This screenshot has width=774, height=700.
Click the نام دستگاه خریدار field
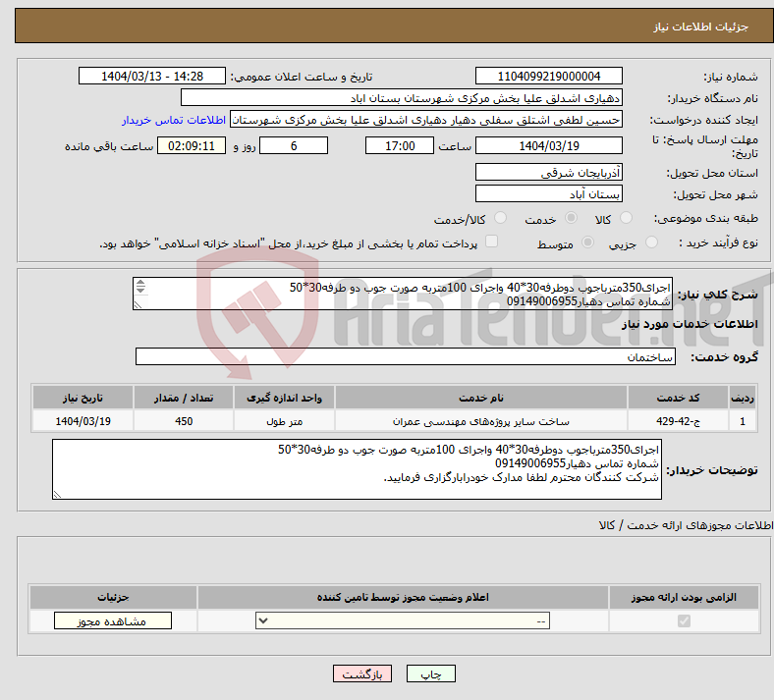coord(402,97)
